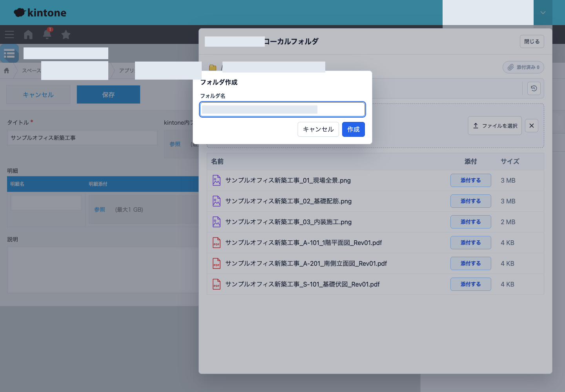Click the タイトル input field
Screen dimensions: 565x392
[82, 138]
